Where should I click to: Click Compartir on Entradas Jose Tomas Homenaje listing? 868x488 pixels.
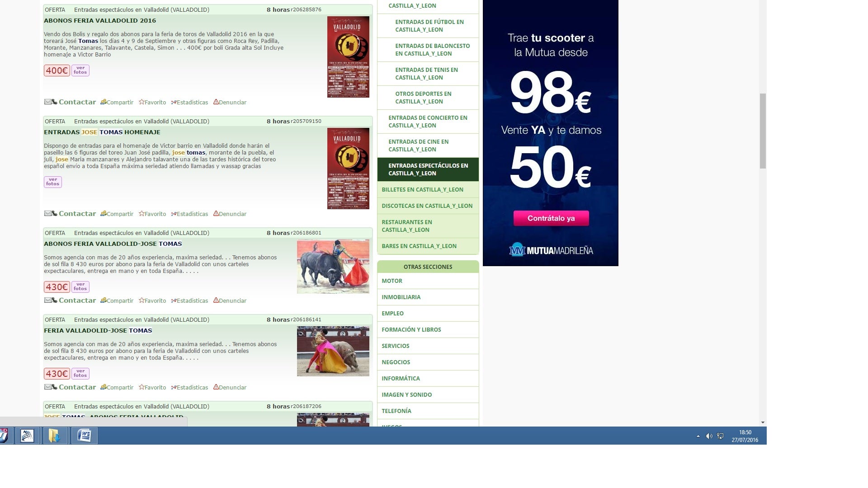(x=117, y=214)
